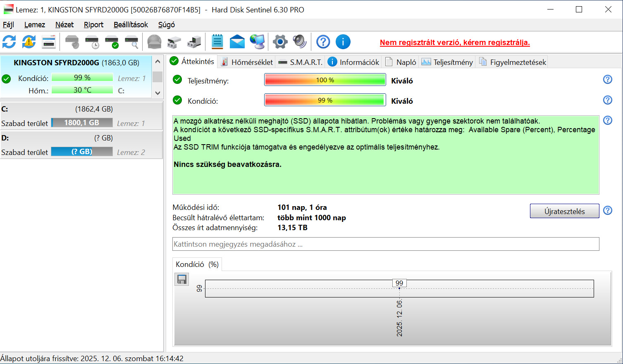The height and width of the screenshot is (364, 623).
Task: Click help icon beside Teljesítmény row
Action: (607, 79)
